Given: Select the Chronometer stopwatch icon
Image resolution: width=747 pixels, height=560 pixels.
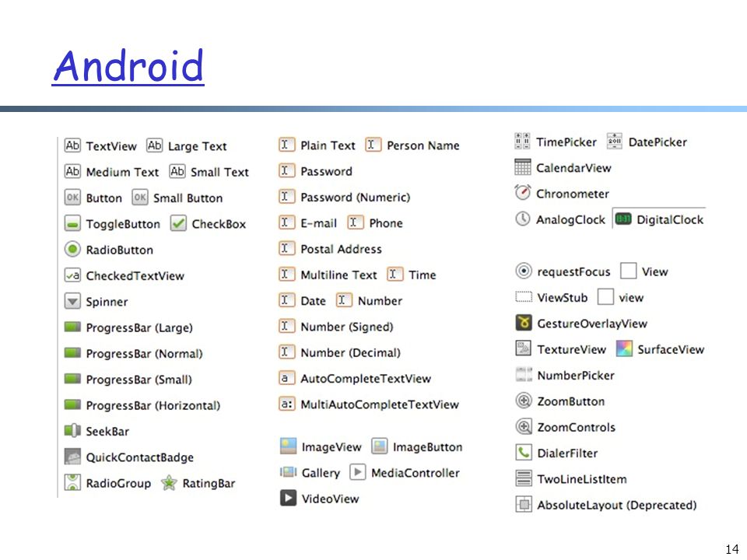Looking at the screenshot, I should (x=523, y=192).
